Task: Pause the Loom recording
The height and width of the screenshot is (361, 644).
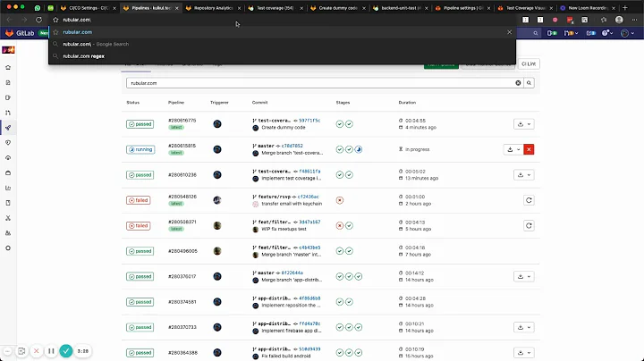Action: click(51, 351)
